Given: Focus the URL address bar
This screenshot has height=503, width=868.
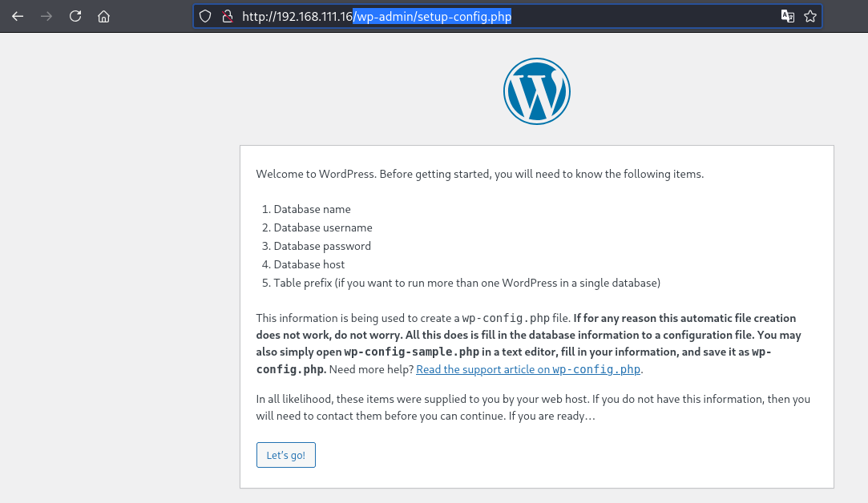Looking at the screenshot, I should click(507, 17).
